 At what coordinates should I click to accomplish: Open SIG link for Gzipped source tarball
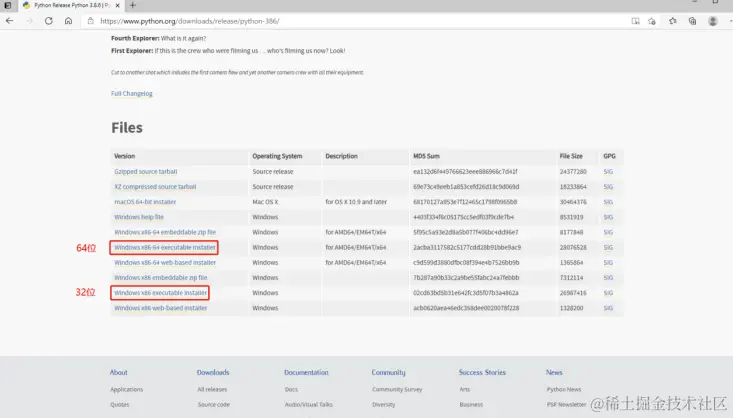click(x=608, y=172)
